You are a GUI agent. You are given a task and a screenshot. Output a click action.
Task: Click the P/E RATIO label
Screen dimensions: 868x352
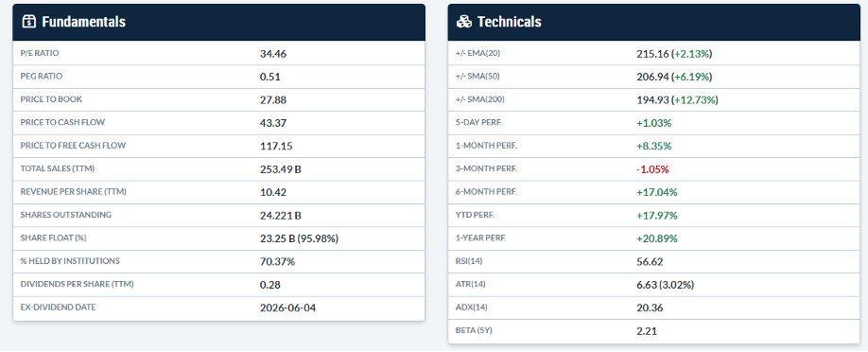[40, 53]
